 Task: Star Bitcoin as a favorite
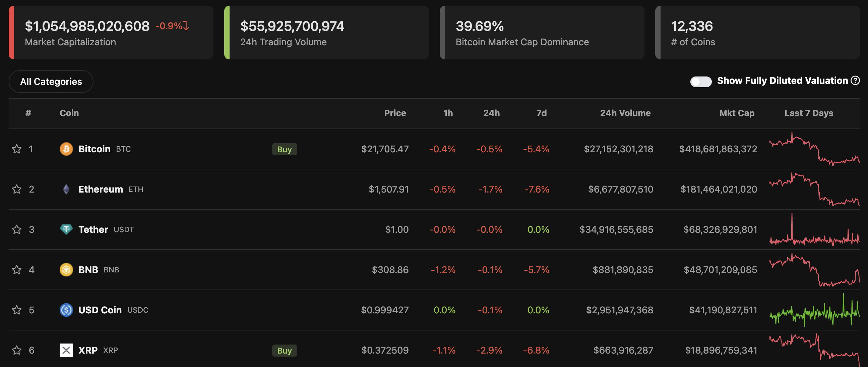[x=16, y=149]
